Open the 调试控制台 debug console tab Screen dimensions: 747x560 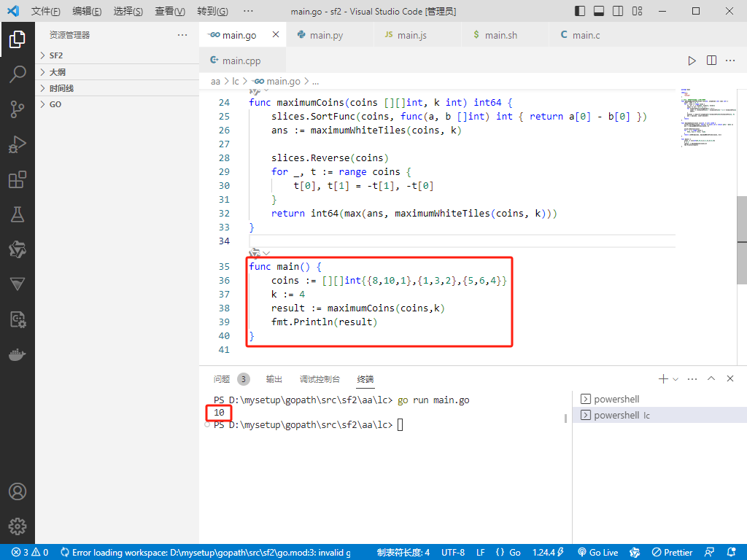pos(320,379)
